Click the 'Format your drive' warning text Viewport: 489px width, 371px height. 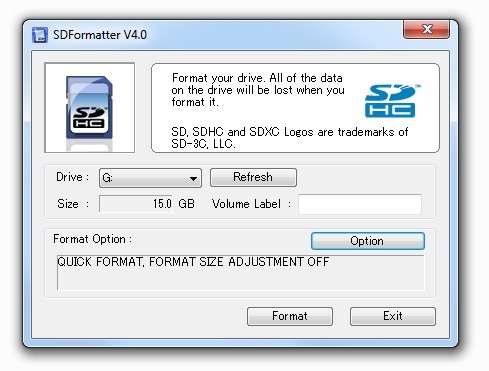[258, 90]
